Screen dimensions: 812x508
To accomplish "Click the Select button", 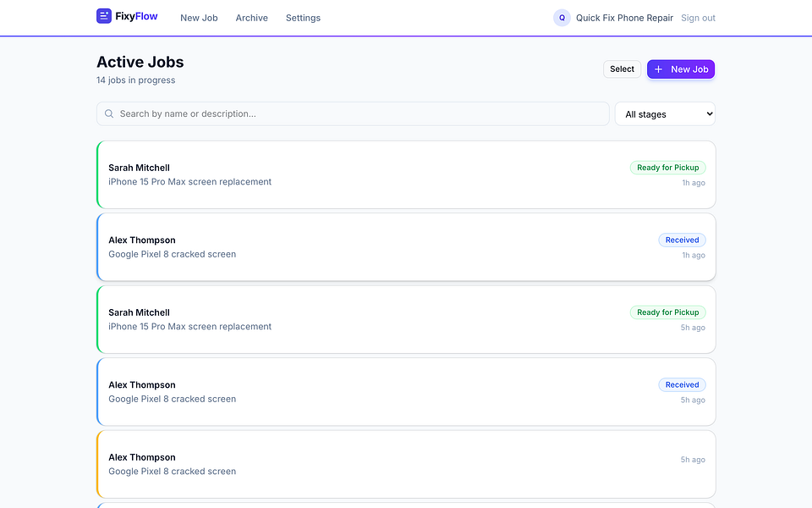I will [622, 69].
